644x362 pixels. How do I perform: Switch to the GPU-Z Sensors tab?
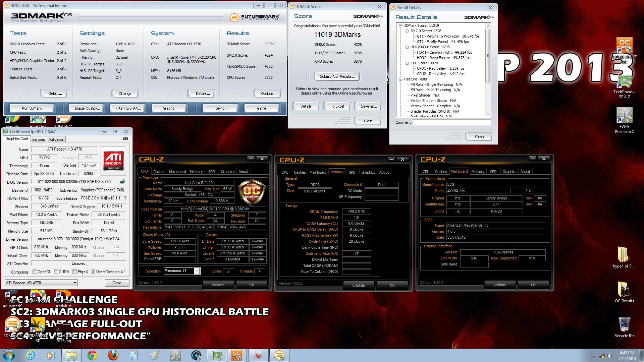point(38,139)
